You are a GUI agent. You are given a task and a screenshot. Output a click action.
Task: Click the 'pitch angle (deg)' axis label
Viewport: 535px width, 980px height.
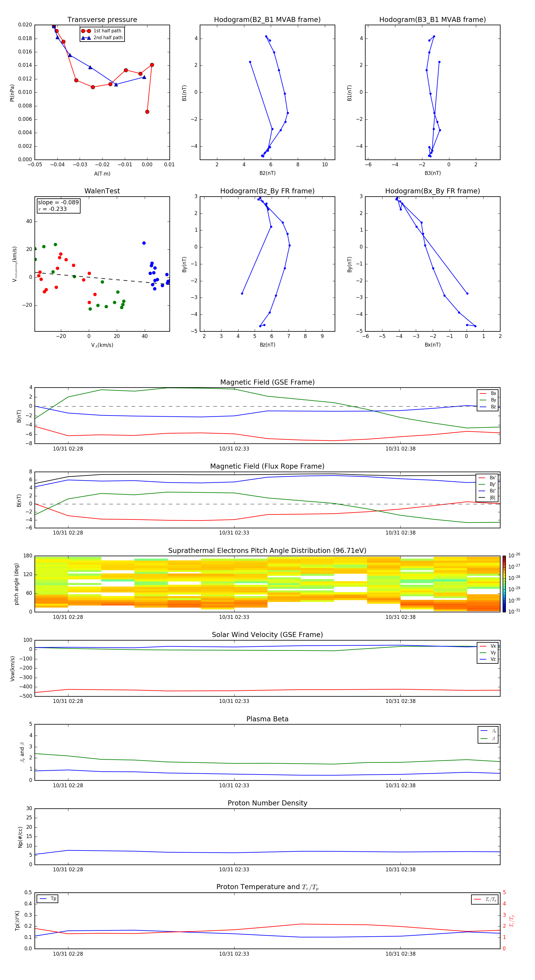point(16,584)
